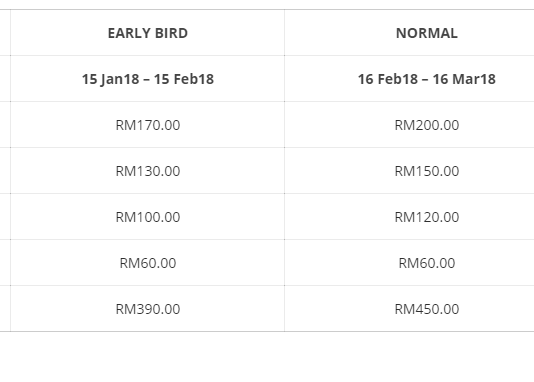Click the RM130.00 early bird price

pos(148,171)
